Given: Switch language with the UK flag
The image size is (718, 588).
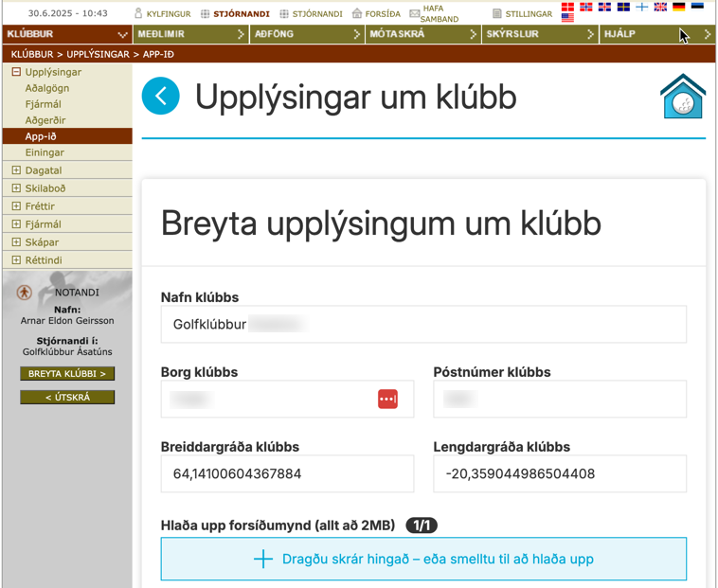Looking at the screenshot, I should 660,7.
